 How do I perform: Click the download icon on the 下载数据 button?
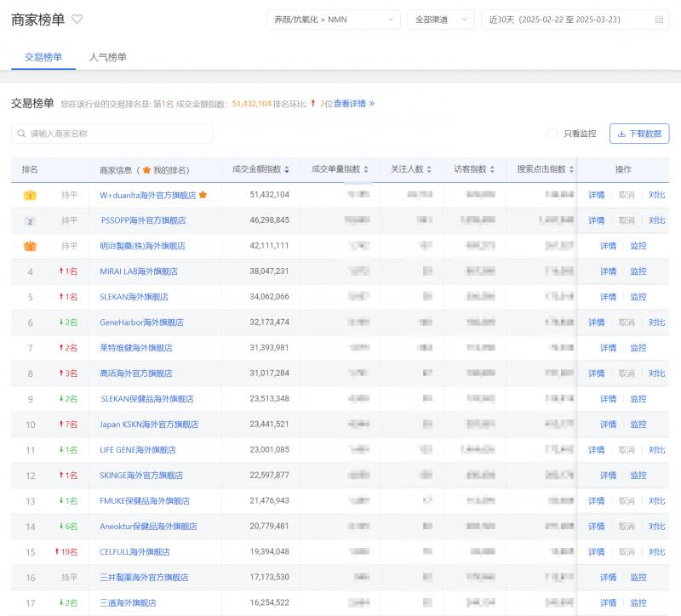pyautogui.click(x=621, y=134)
